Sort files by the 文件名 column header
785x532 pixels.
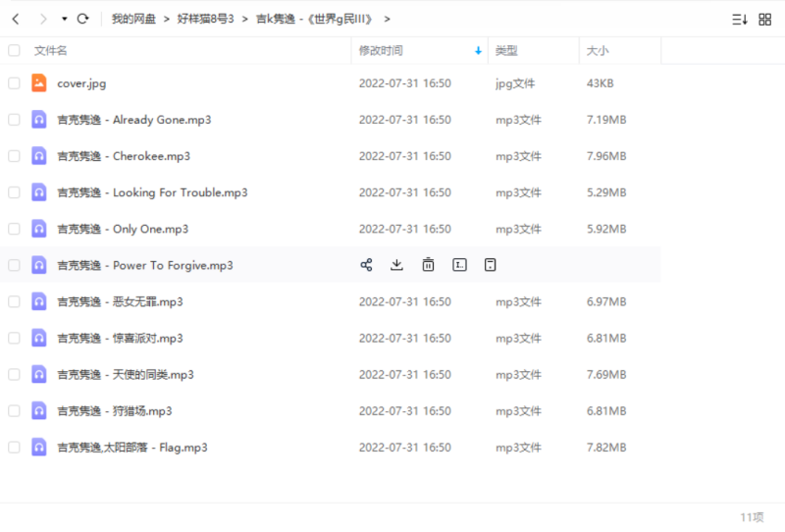point(51,50)
